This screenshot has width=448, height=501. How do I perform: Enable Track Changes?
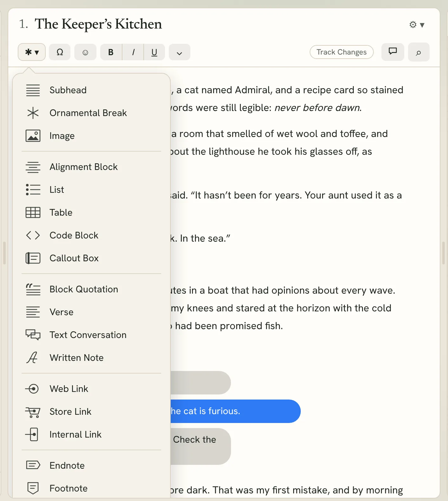pyautogui.click(x=341, y=52)
